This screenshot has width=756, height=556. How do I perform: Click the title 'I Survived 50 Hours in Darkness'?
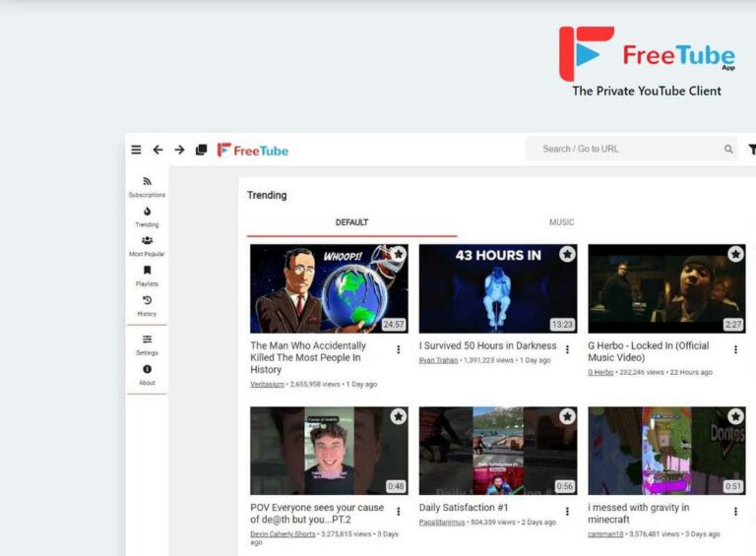pos(487,346)
